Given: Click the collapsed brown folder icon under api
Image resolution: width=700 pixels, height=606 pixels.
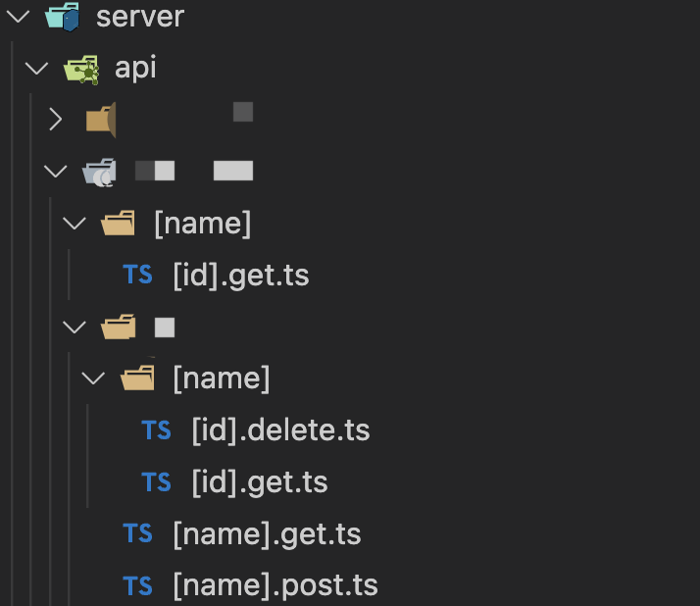Looking at the screenshot, I should (x=101, y=121).
